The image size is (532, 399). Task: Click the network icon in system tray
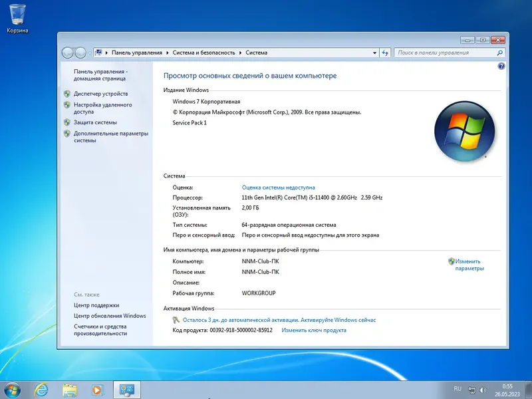pyautogui.click(x=471, y=390)
